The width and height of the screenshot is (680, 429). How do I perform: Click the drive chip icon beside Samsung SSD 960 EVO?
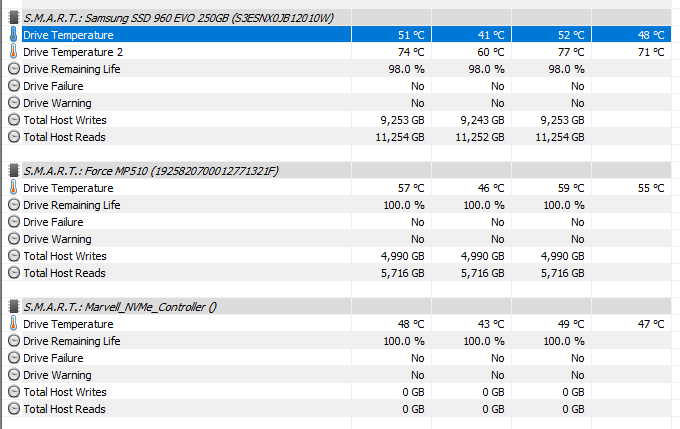(14, 18)
